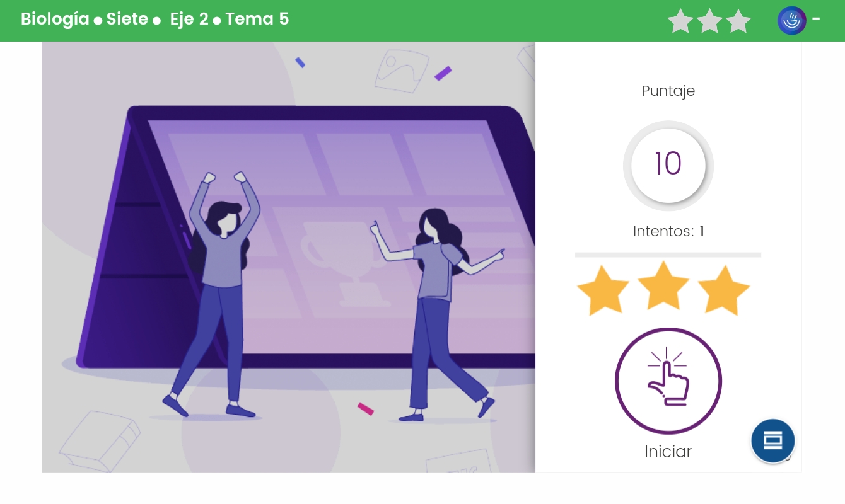Click the middle gold score star
The height and width of the screenshot is (504, 845).
[x=663, y=287]
